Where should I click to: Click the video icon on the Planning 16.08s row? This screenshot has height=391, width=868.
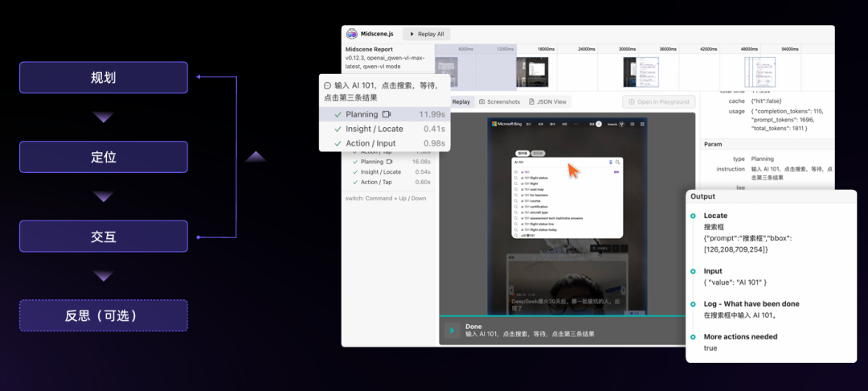pyautogui.click(x=389, y=162)
